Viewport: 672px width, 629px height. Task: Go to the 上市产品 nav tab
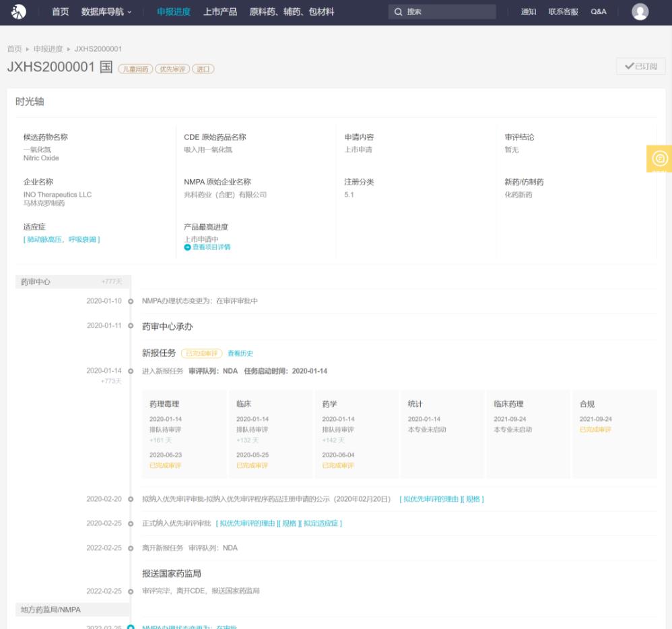(220, 12)
